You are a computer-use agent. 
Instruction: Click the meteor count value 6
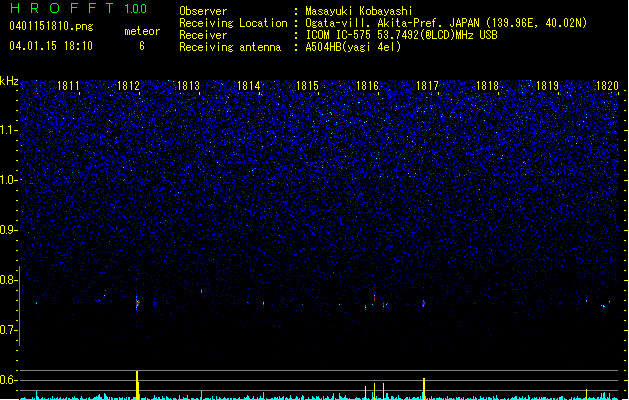click(142, 46)
